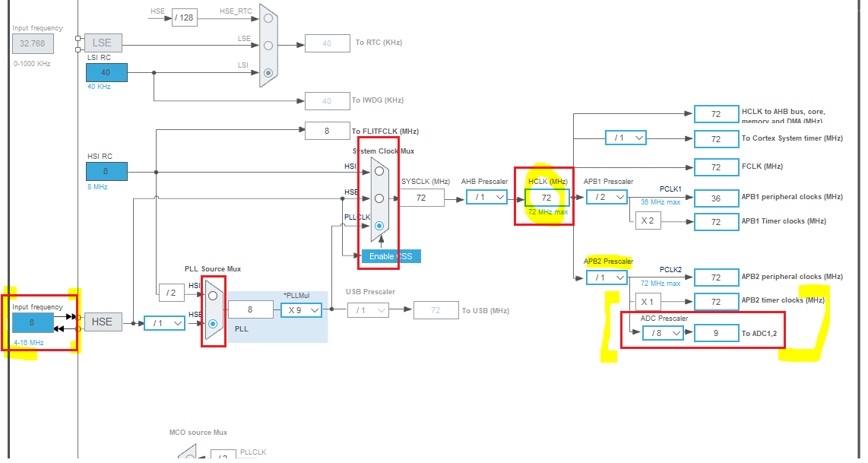
Task: Select HSI in System Clock Mux
Action: point(379,171)
